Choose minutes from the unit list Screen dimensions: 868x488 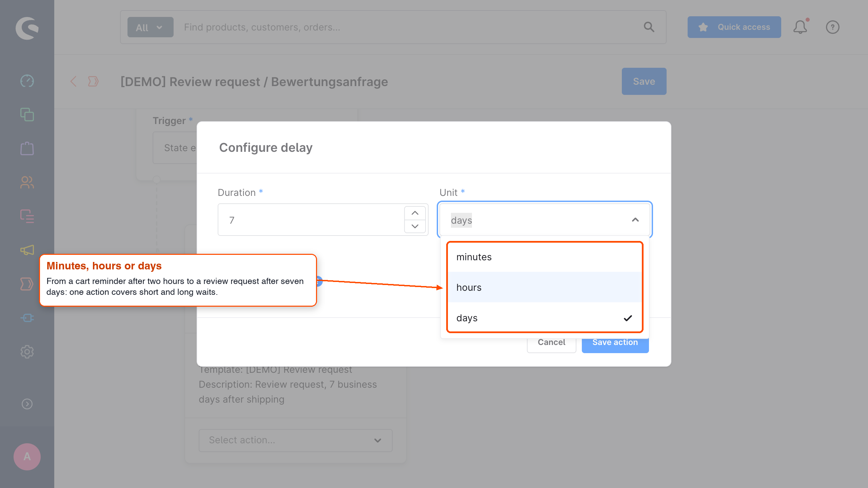click(x=545, y=257)
